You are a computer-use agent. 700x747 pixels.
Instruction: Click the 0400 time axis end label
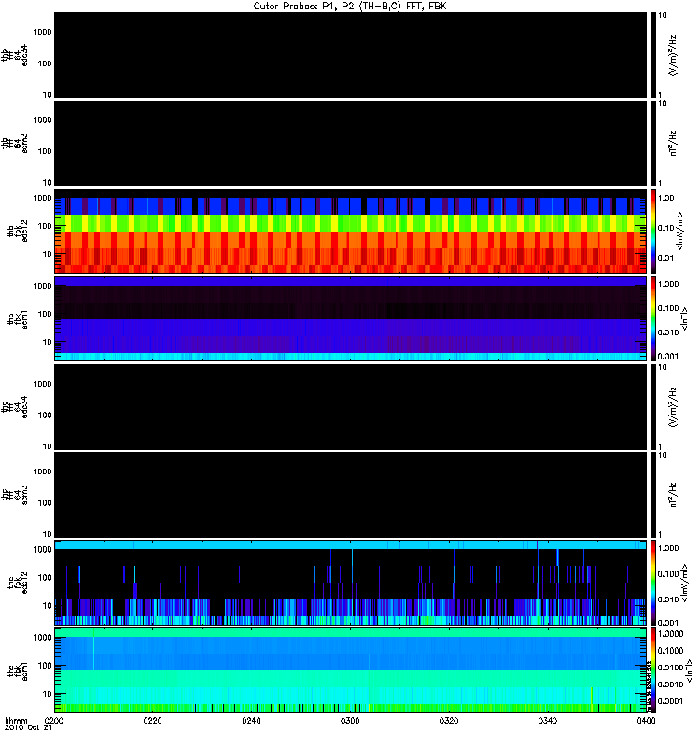(x=645, y=721)
